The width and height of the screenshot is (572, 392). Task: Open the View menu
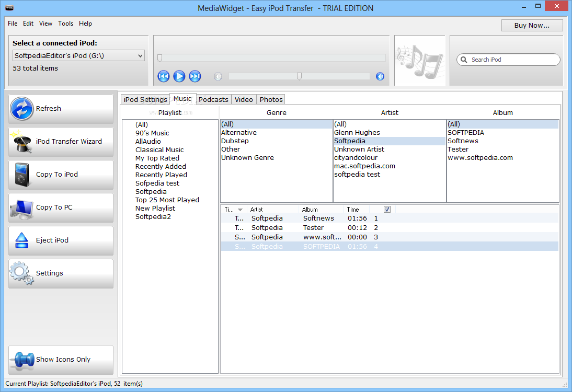click(45, 24)
